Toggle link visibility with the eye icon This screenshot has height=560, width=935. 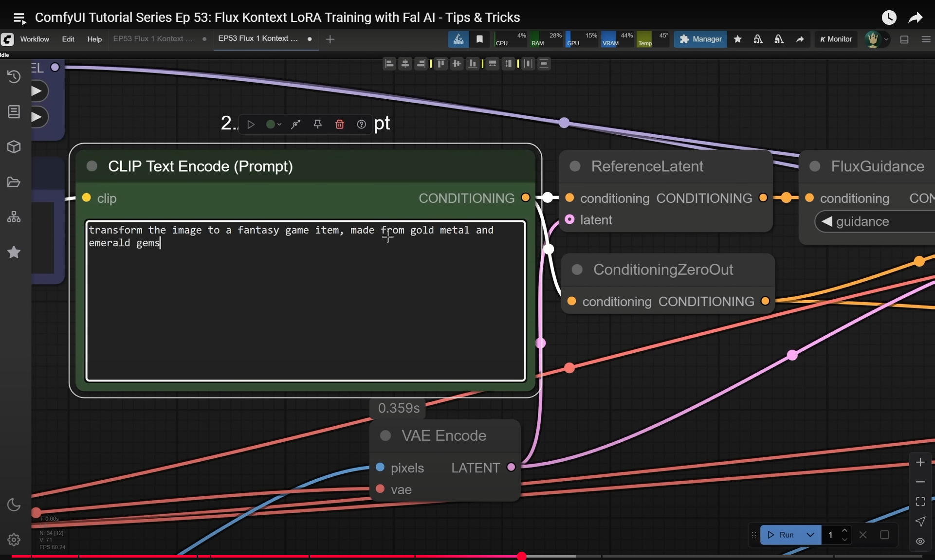(920, 542)
